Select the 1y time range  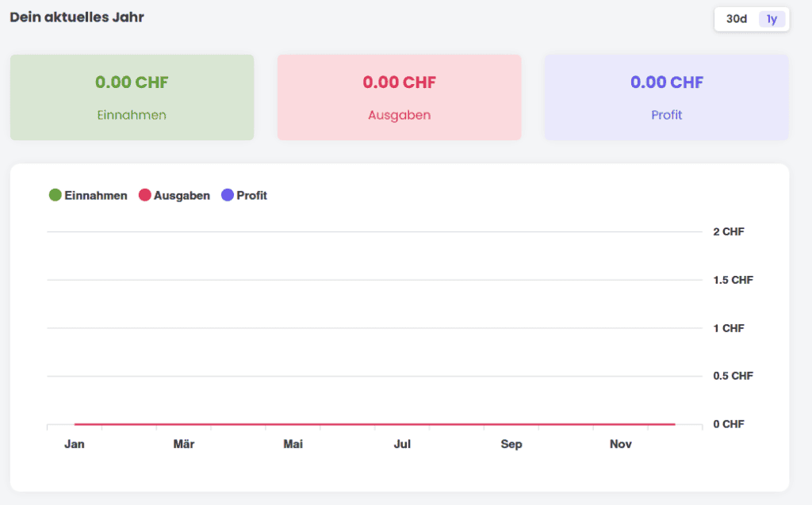[x=772, y=19]
